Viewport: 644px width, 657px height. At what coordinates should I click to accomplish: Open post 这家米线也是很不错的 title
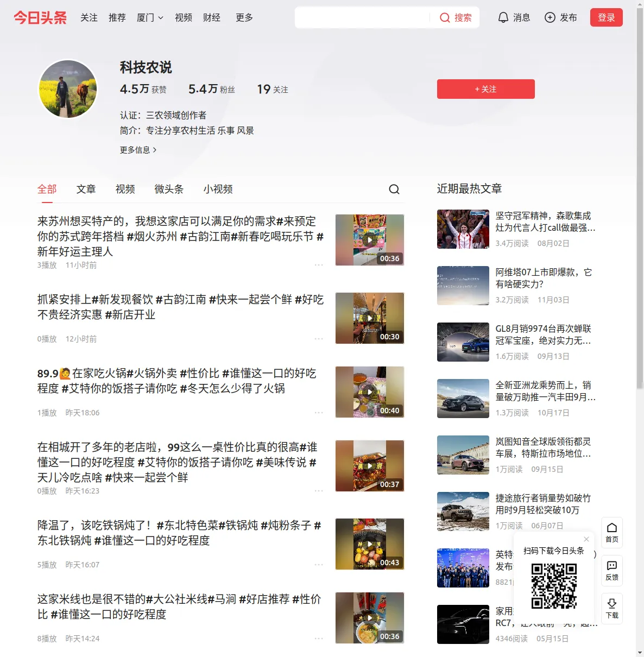pos(179,607)
